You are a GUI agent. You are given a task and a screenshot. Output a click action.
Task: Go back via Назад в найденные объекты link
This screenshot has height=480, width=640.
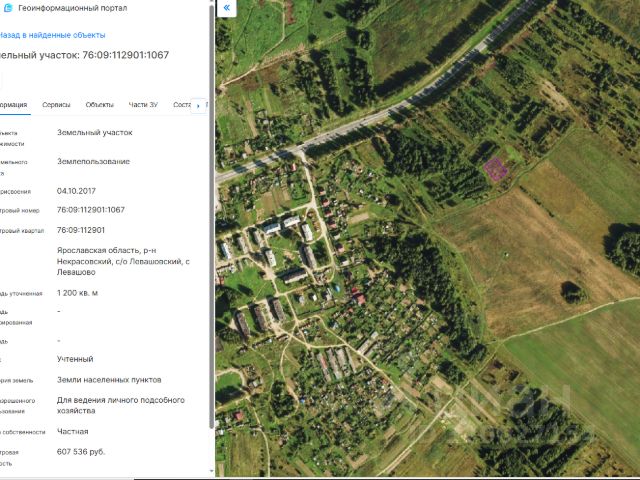click(52, 35)
